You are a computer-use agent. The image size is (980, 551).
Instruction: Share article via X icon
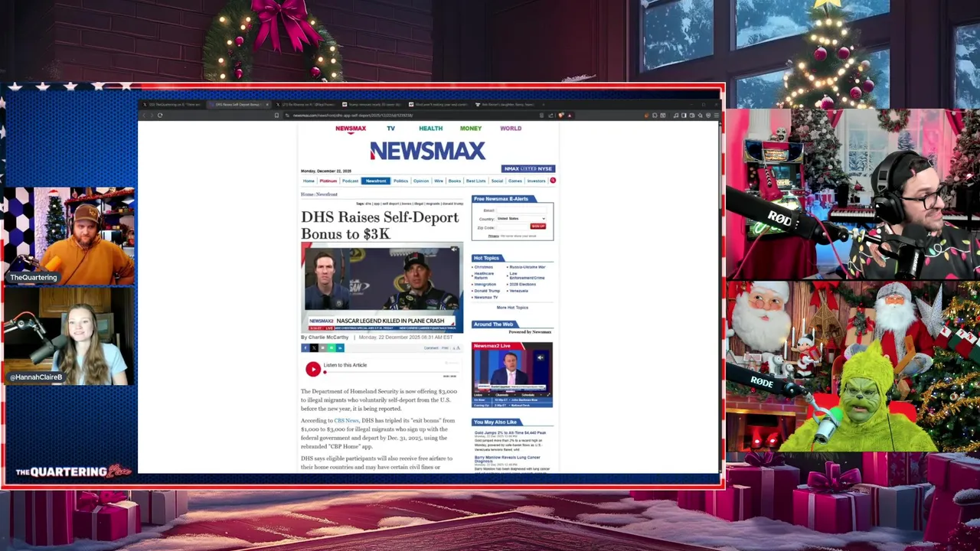(314, 348)
